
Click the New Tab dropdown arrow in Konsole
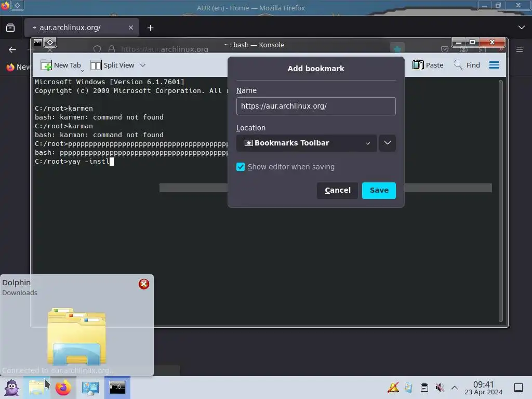pyautogui.click(x=82, y=71)
